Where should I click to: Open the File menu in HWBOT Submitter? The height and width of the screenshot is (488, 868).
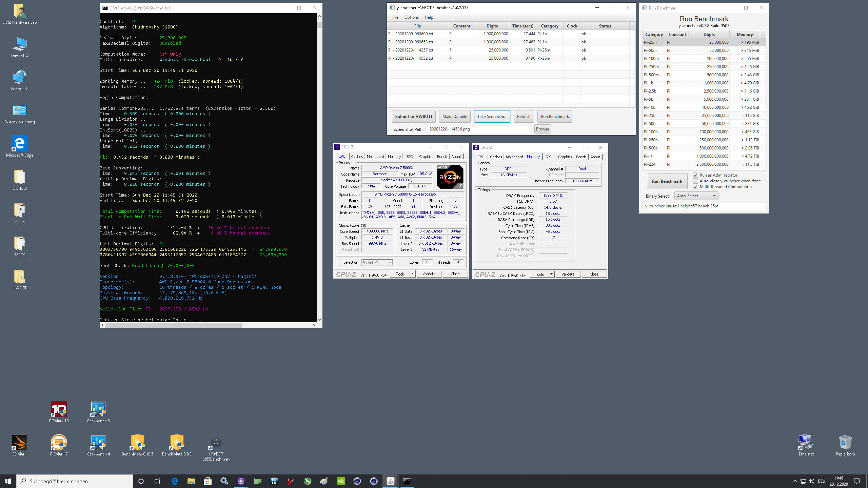[395, 17]
